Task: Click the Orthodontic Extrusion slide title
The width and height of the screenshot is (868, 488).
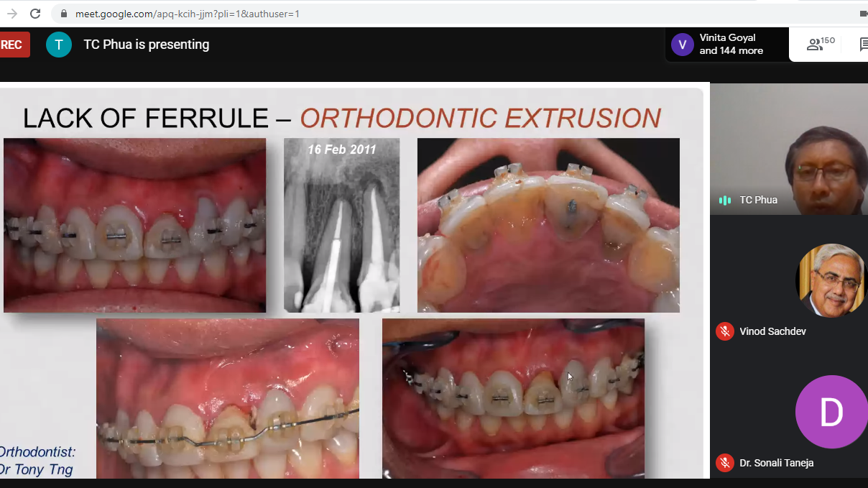Action: tap(480, 118)
